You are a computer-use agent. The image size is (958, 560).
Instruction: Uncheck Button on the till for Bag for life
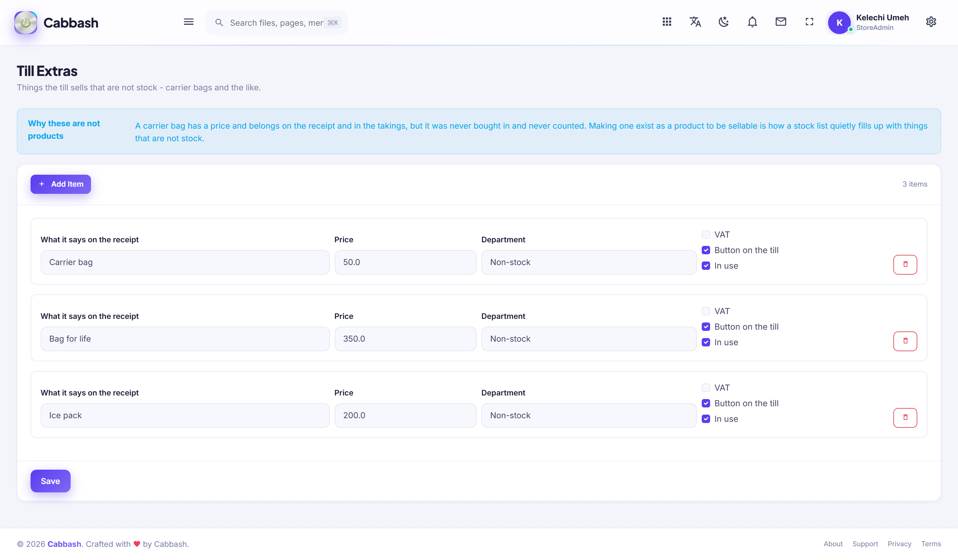tap(706, 327)
